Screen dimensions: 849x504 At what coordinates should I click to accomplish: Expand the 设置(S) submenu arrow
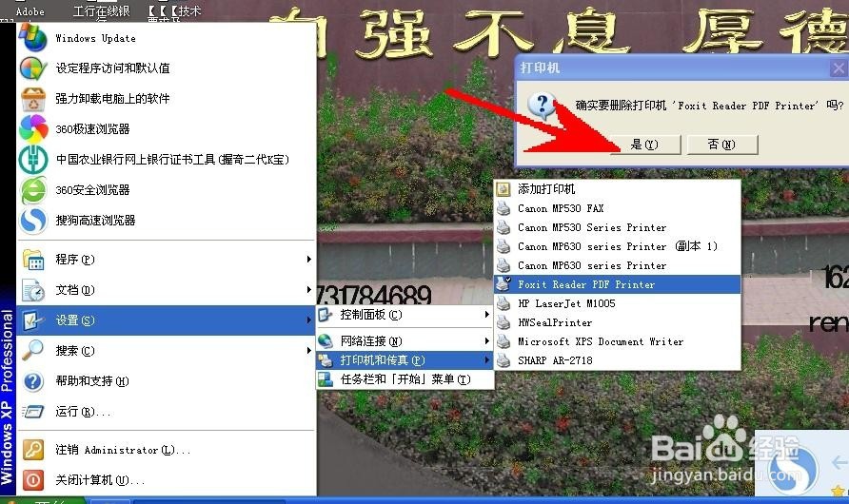point(308,320)
